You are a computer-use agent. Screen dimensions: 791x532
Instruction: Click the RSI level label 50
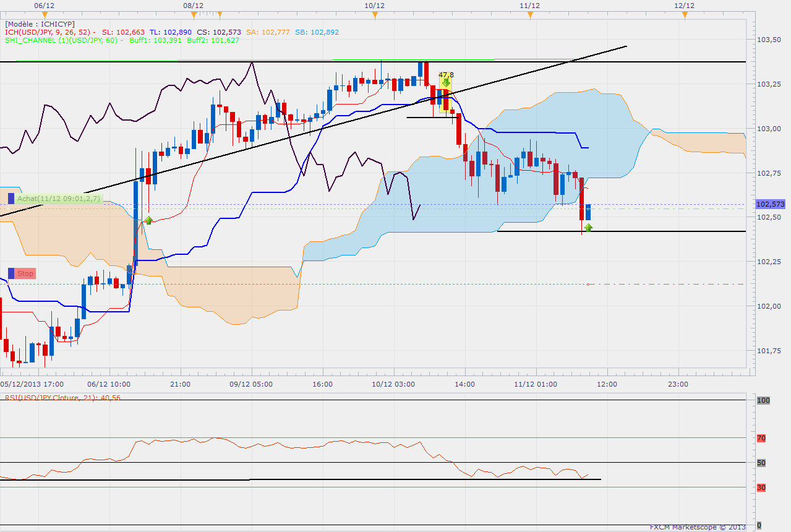761,463
